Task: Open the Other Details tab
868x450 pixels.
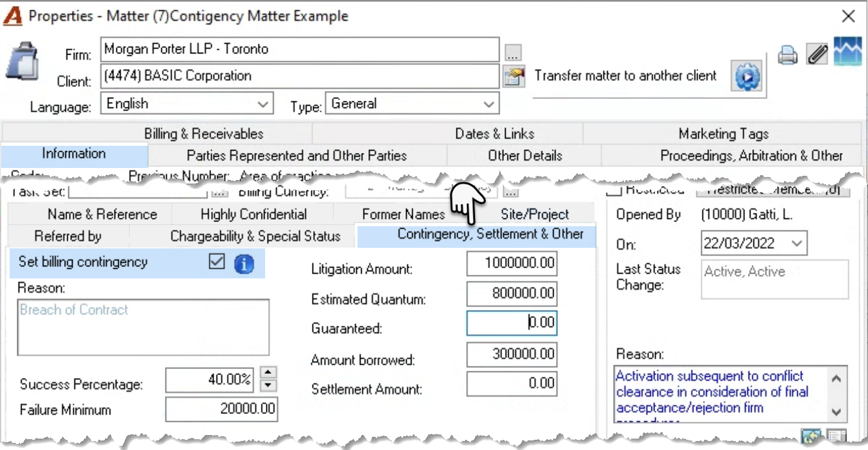Action: click(x=525, y=155)
